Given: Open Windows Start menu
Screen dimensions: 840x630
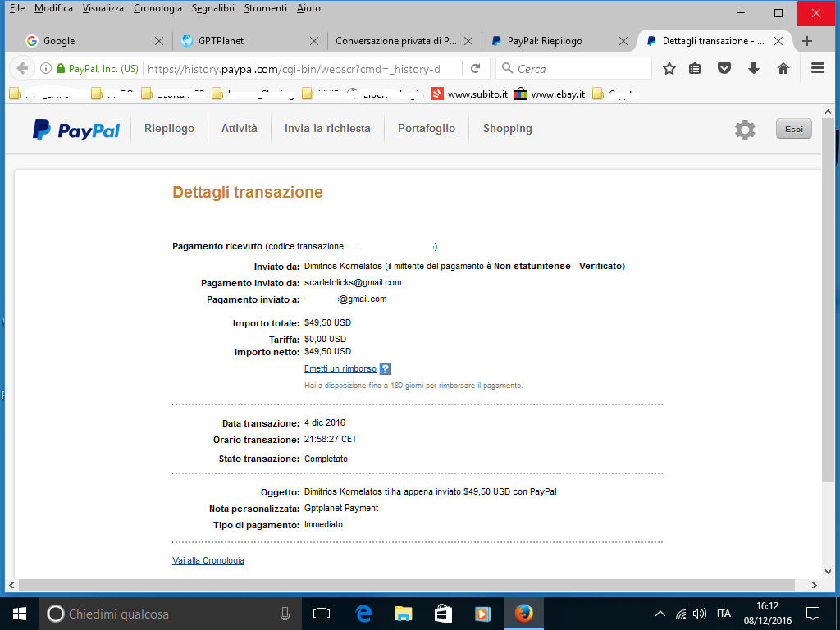Looking at the screenshot, I should coord(20,614).
